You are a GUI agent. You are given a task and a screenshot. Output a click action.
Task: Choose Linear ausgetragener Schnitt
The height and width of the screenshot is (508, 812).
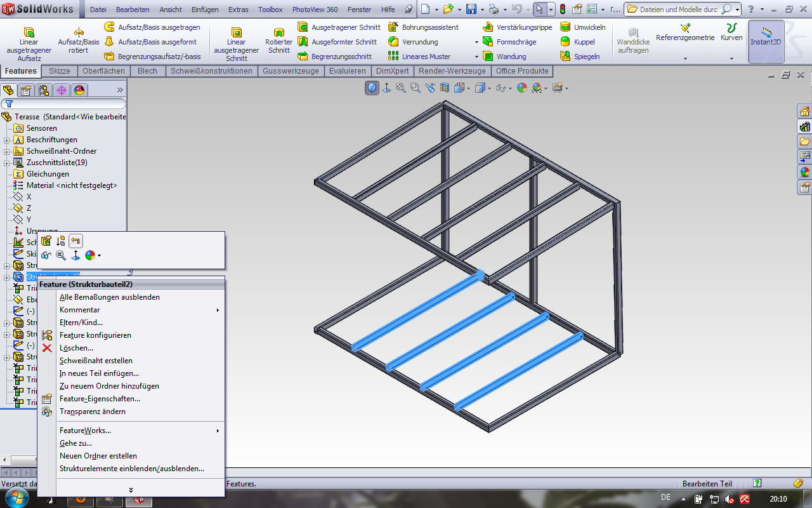(x=237, y=44)
